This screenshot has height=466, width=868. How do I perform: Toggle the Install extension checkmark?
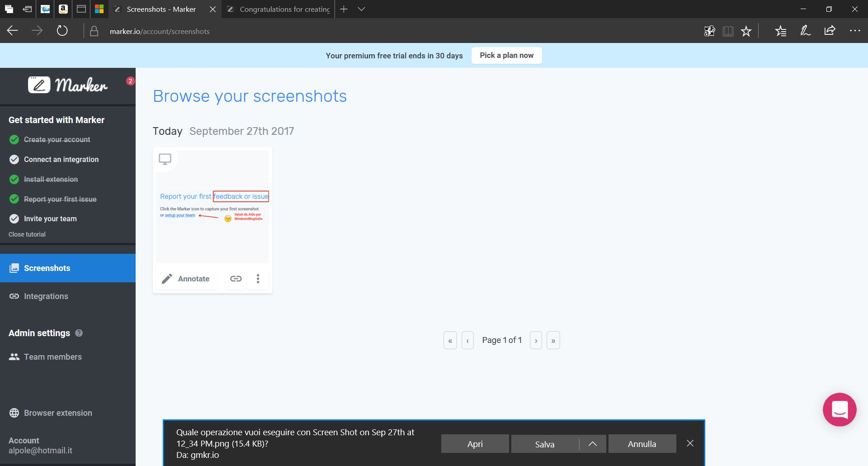[x=14, y=179]
